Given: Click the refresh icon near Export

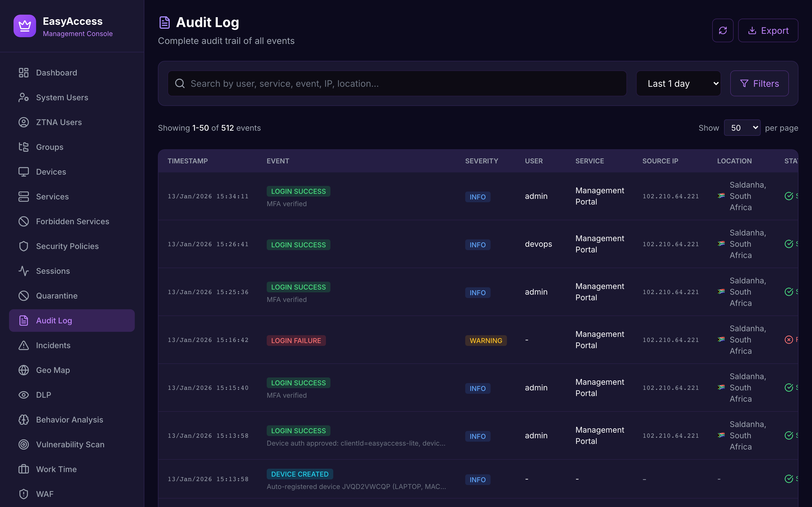Looking at the screenshot, I should tap(723, 30).
